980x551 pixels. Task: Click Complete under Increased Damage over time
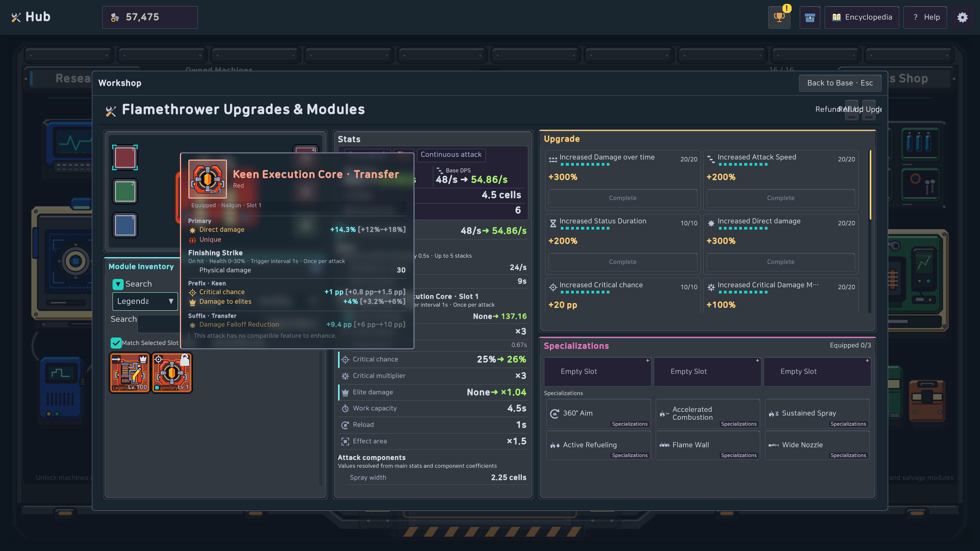tap(622, 198)
